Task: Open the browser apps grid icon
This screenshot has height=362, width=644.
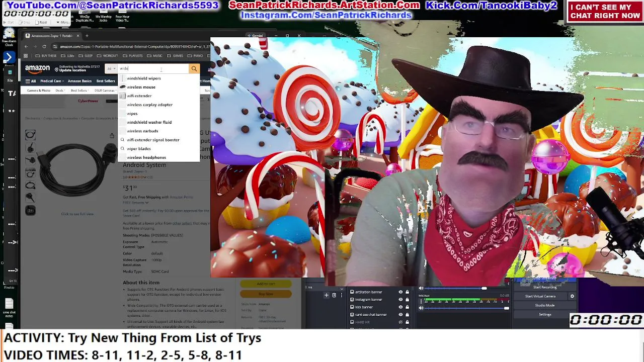Action: [26, 56]
